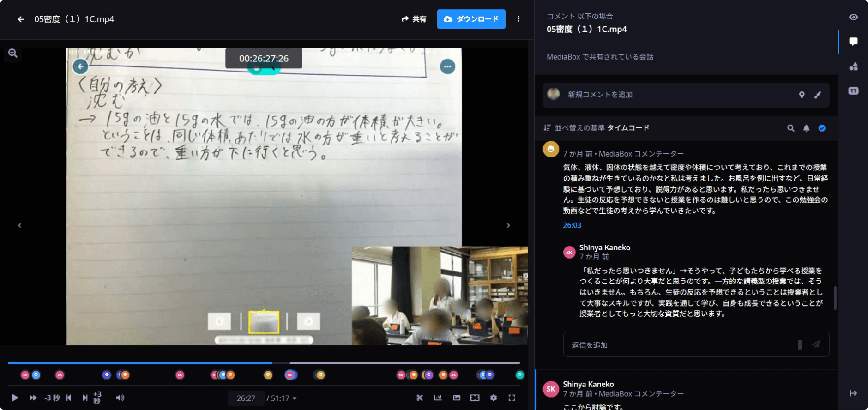
Task: Toggle the blue checkmark resolved filter
Action: point(822,128)
